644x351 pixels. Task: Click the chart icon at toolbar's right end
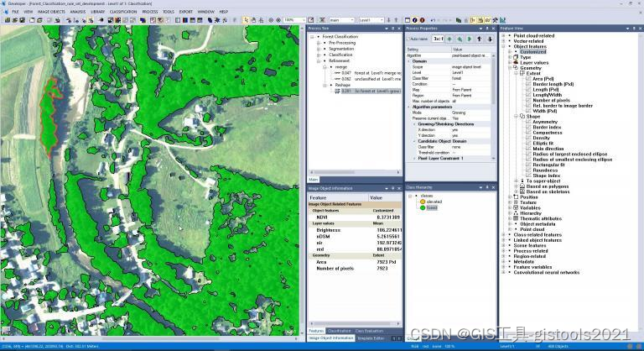502,20
